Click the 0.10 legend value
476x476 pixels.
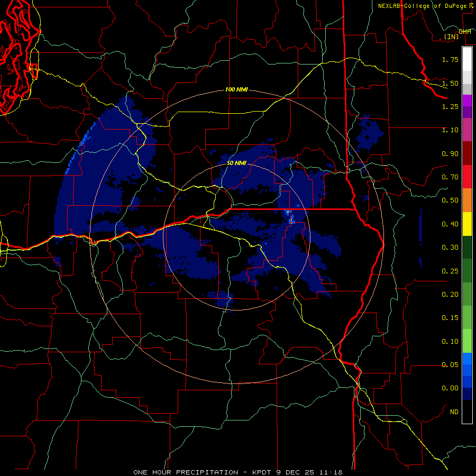[x=450, y=342]
